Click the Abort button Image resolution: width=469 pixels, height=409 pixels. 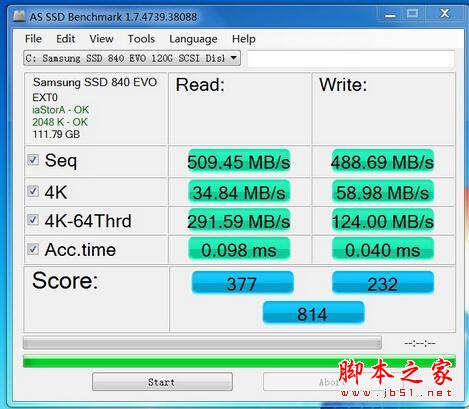[x=330, y=382]
